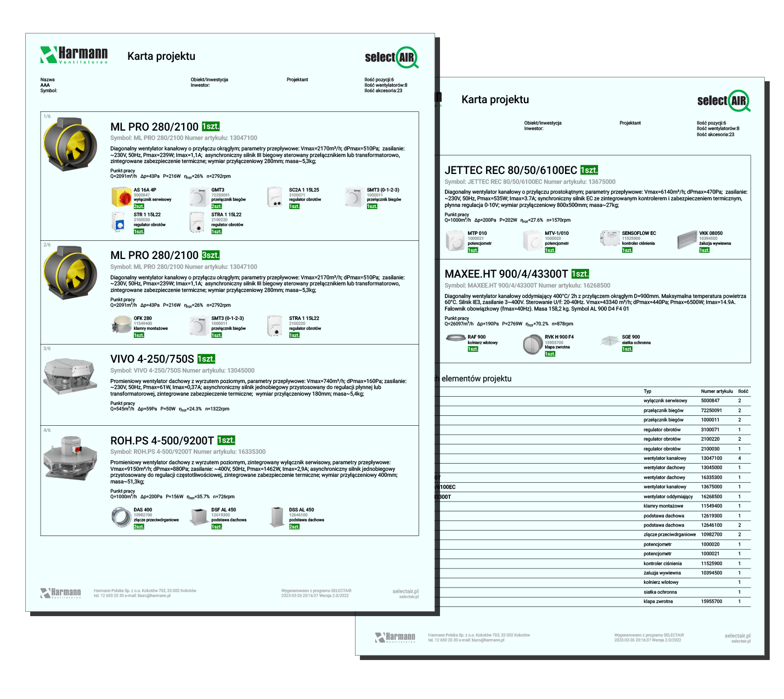Click the 'Karta projektu' title on the back page
Screen dimensions: 784x699
click(x=495, y=99)
